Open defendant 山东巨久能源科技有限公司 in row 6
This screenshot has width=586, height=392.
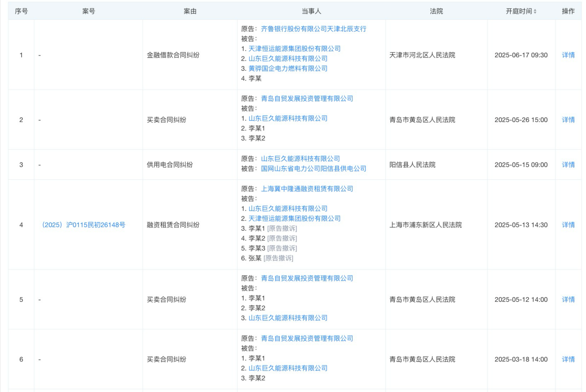pos(288,368)
